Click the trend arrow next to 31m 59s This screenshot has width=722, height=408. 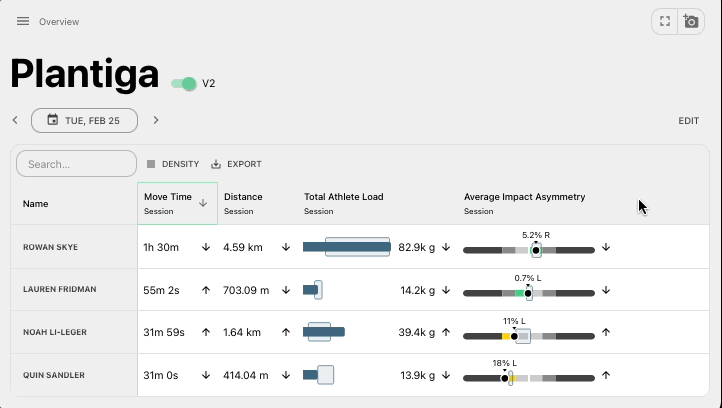[x=206, y=332]
